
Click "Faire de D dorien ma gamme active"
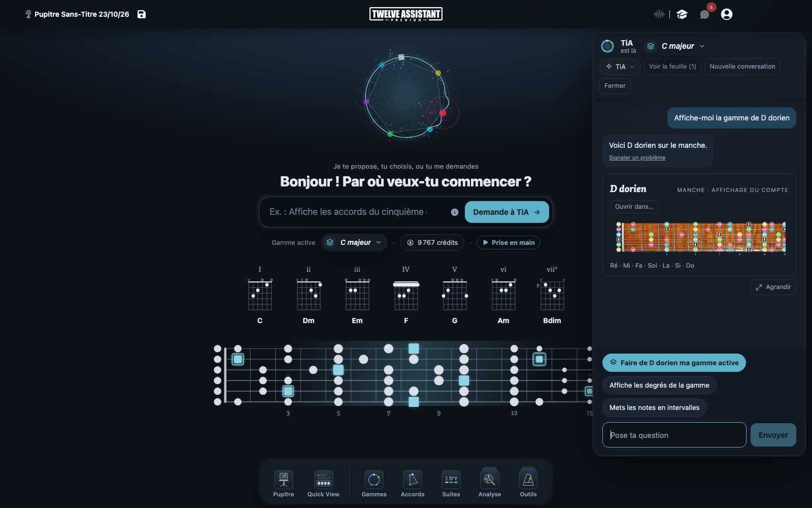674,363
